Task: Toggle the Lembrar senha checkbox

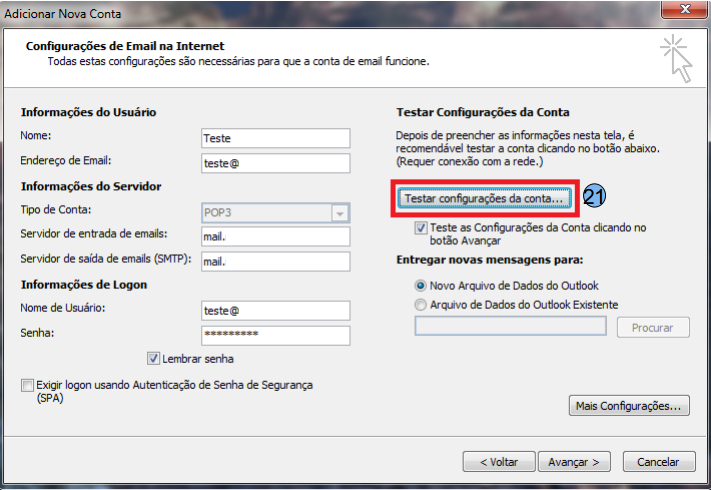Action: pyautogui.click(x=153, y=358)
